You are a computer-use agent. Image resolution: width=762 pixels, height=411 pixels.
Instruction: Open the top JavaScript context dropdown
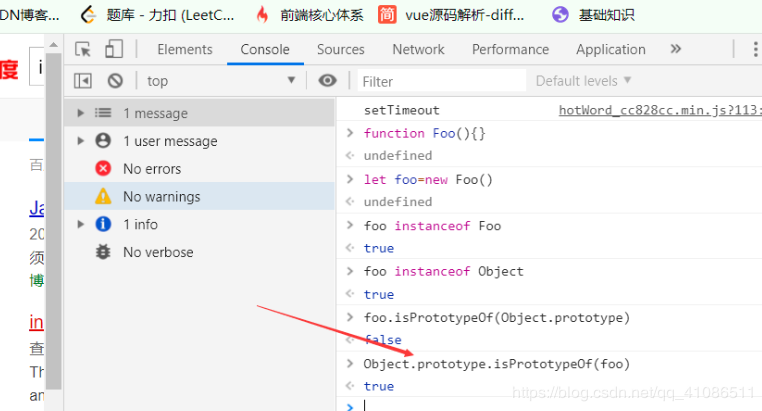[222, 81]
